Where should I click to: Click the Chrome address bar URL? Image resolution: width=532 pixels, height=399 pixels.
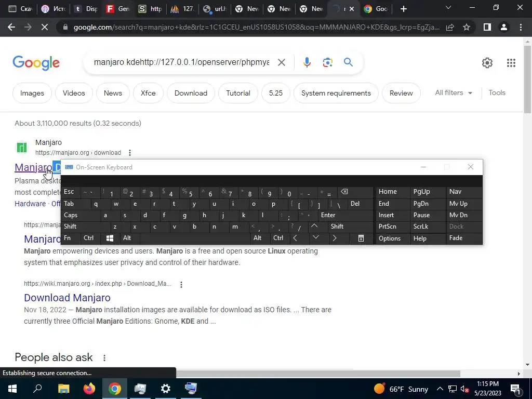tap(256, 27)
